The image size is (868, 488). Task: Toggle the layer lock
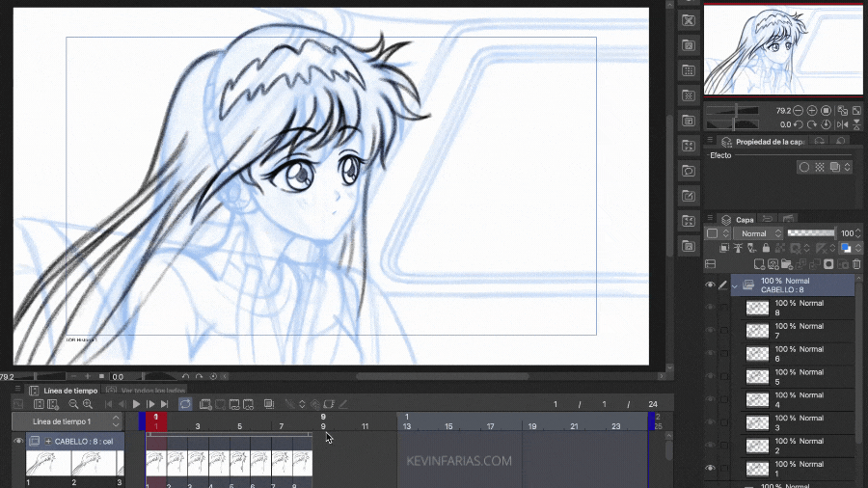tap(766, 249)
